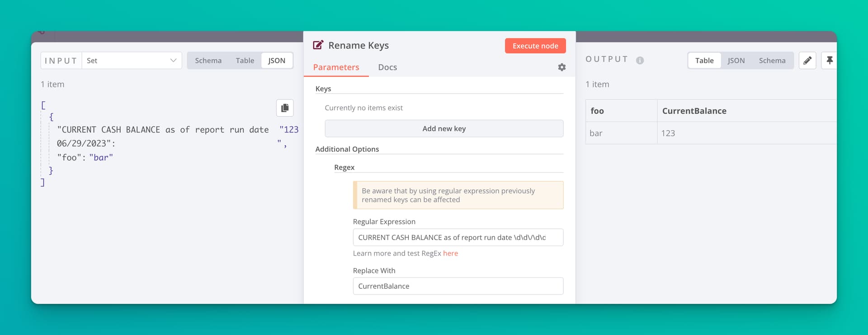Switch output view to Schema
Screen dimensions: 868x335
tap(772, 61)
